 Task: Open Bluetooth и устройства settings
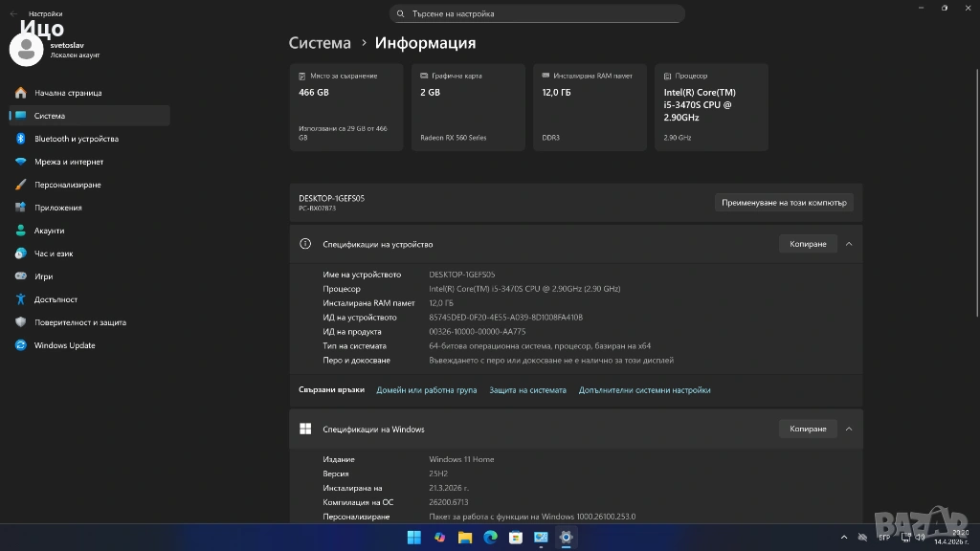click(x=76, y=139)
